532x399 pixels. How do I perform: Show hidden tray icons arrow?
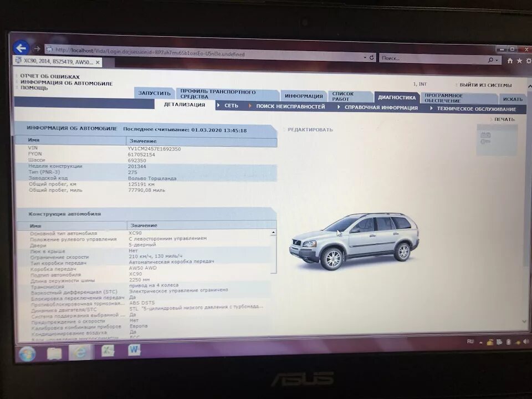click(x=481, y=342)
